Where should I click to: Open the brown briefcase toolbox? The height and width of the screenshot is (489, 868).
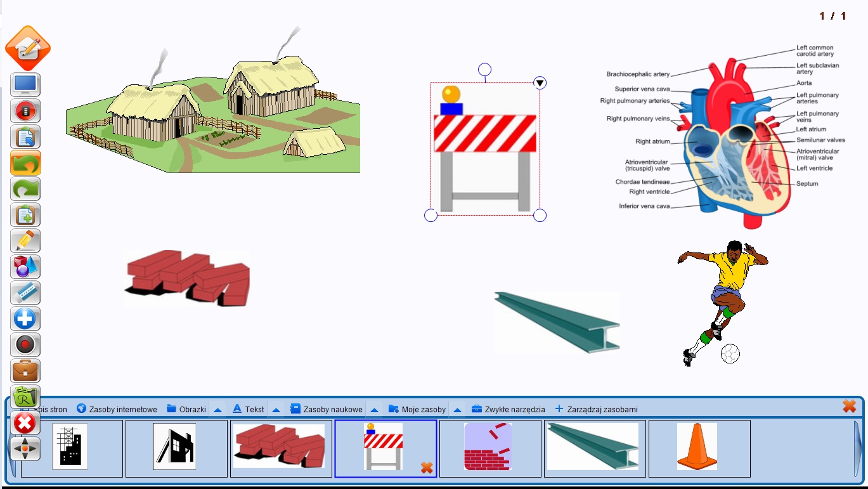point(25,371)
